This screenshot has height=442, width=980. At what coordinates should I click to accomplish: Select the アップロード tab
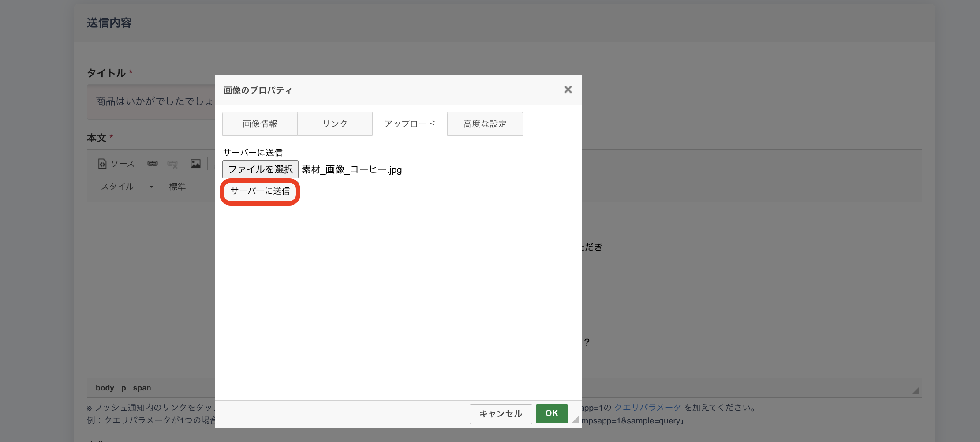point(410,124)
